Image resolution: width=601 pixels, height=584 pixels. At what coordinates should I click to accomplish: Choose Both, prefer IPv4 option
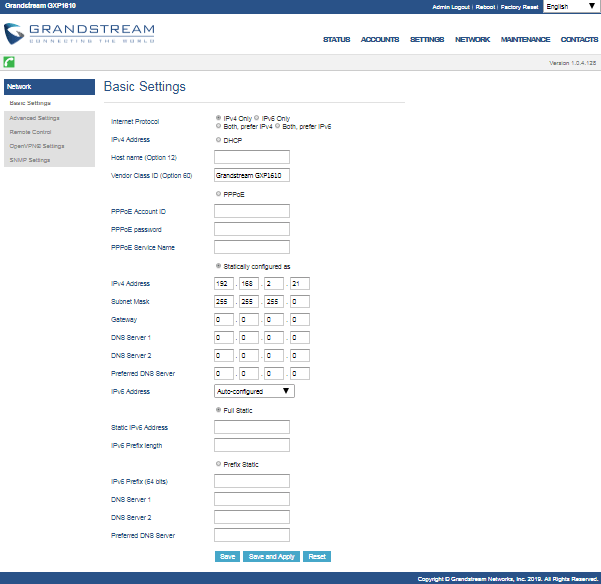(x=218, y=126)
